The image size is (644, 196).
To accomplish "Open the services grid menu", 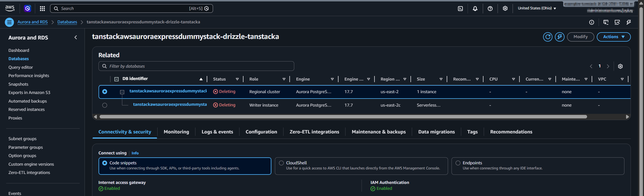I will pyautogui.click(x=42, y=9).
